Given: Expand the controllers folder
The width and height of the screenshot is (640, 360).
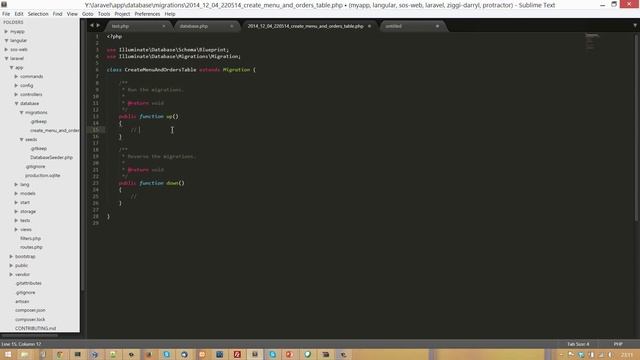Looking at the screenshot, I should point(16,94).
